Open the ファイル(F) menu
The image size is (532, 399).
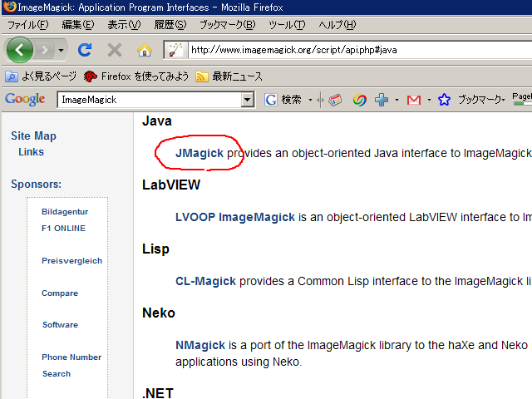[28, 25]
